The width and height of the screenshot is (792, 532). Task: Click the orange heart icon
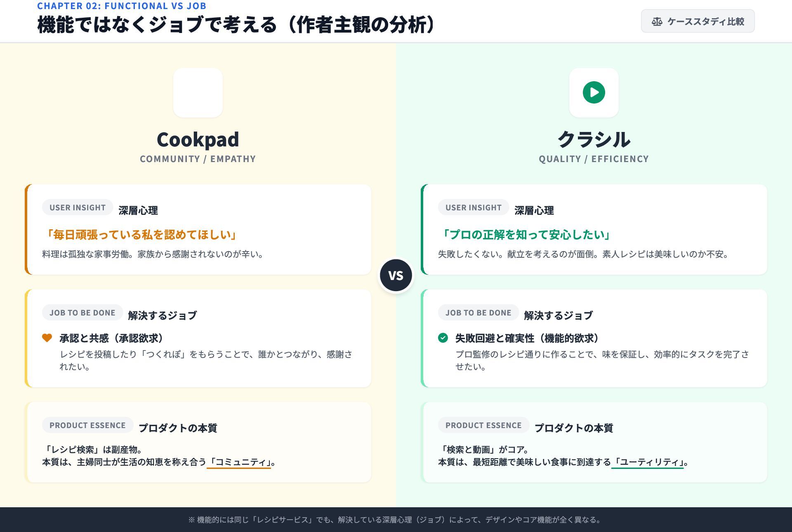(47, 338)
